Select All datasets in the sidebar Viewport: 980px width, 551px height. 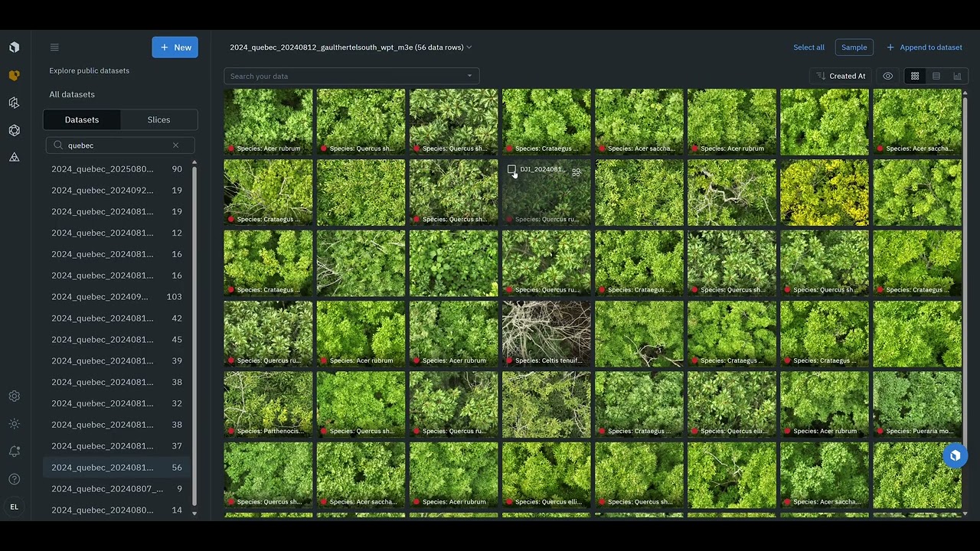(72, 94)
